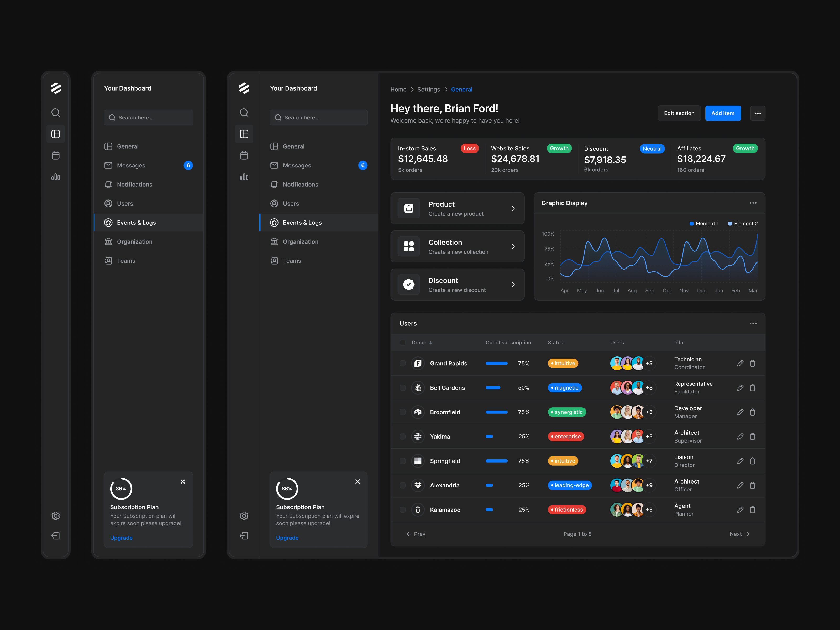
Task: Open the analytics bar-chart icon in the rail
Action: click(56, 177)
